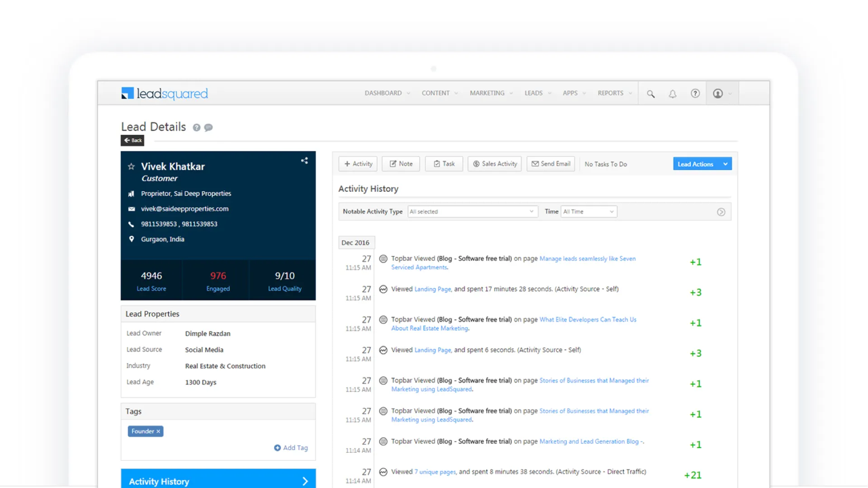868x488 pixels.
Task: Click the envelope icon next to email
Action: coord(132,209)
